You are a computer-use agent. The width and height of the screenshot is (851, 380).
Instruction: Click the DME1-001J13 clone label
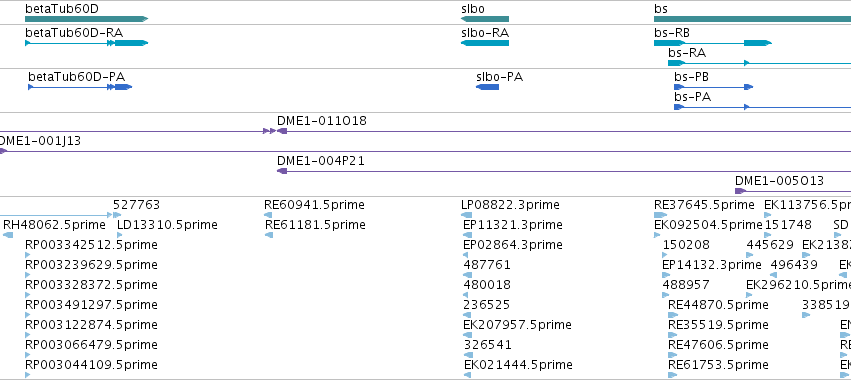[x=40, y=141]
